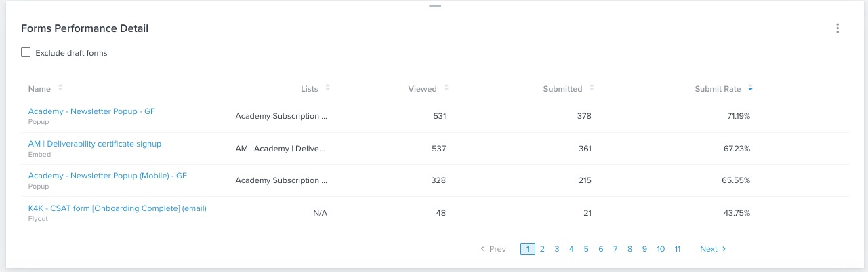The width and height of the screenshot is (868, 272).
Task: Open AM Deliverability certificate signup form
Action: pos(95,144)
